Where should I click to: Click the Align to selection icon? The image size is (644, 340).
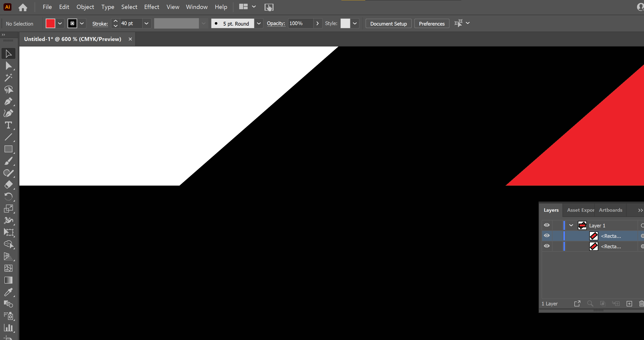coord(458,23)
